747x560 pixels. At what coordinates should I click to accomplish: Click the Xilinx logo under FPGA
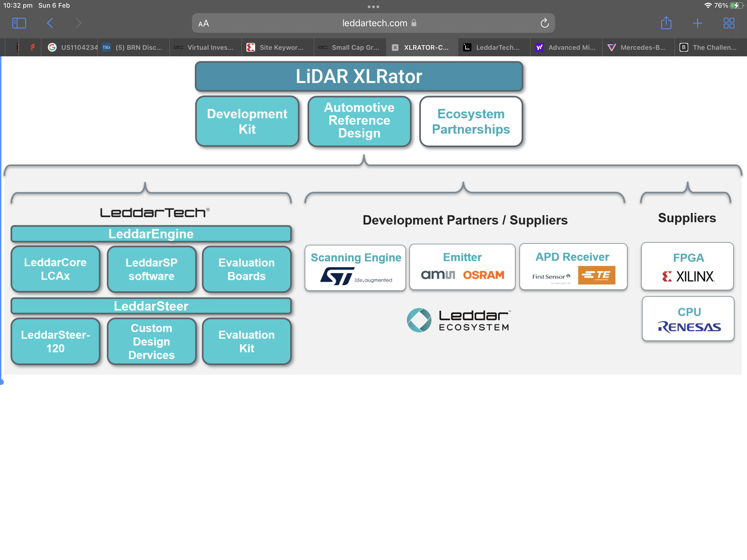688,276
